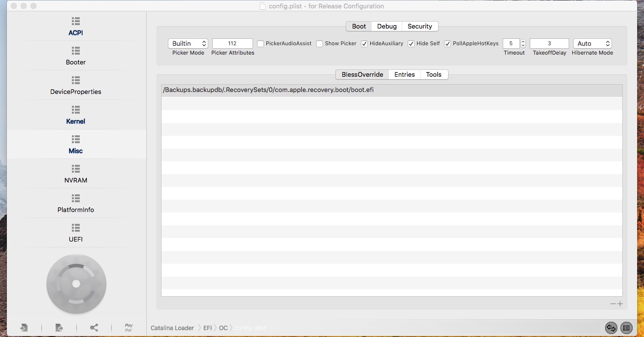The height and width of the screenshot is (337, 644).
Task: Click the circular dial graphic in sidebar
Action: coord(76,284)
